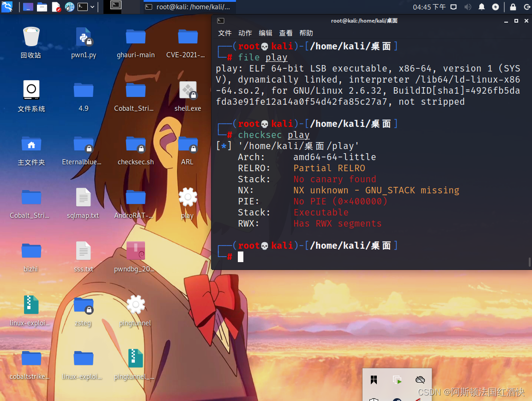Viewport: 532px width, 401px height.
Task: Click the display tray icon beside the clock
Action: click(x=453, y=7)
